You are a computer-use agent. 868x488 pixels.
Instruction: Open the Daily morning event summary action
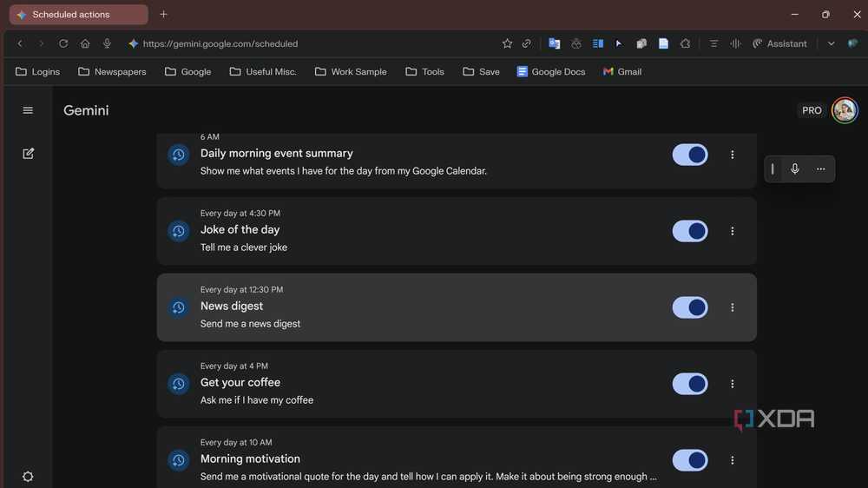[x=457, y=160]
